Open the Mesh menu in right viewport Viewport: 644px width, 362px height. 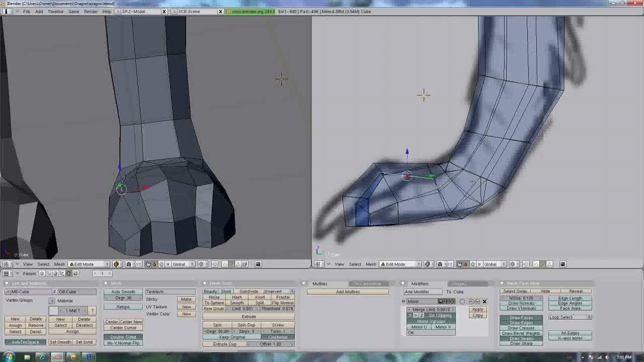371,264
